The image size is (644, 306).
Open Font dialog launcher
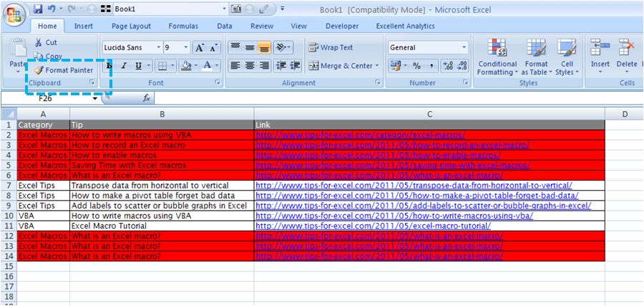pos(217,82)
